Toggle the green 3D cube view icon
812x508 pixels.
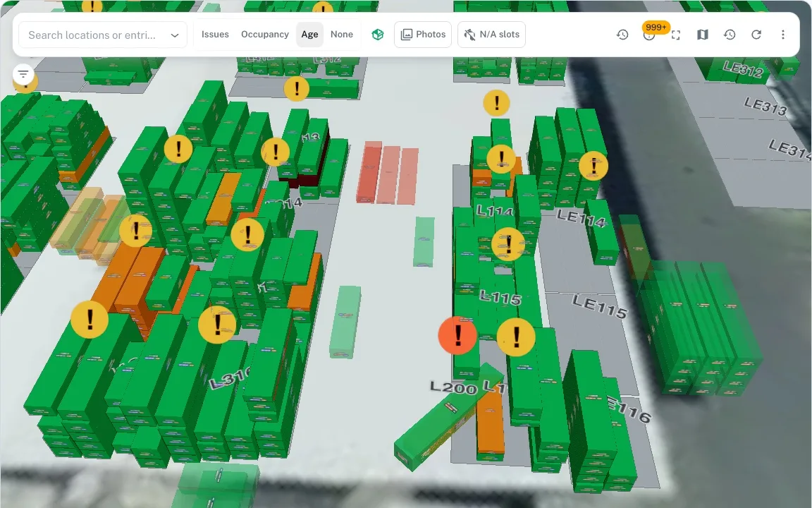tap(378, 35)
